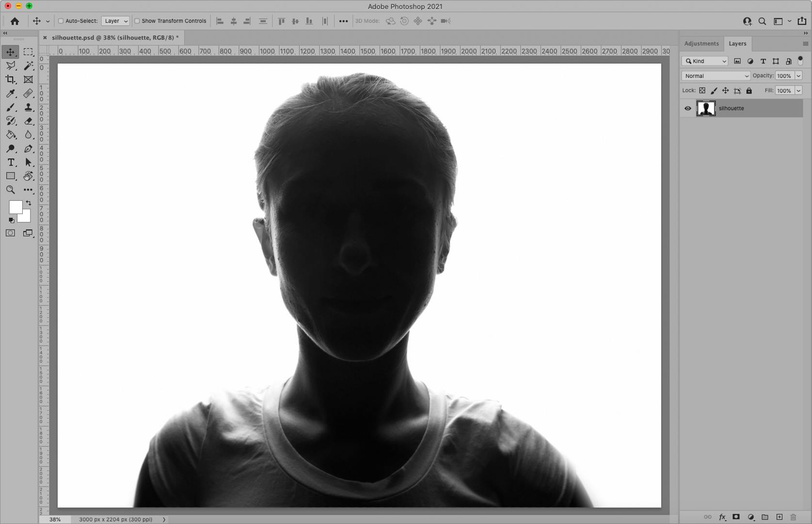Enable the Auto-Select checkbox
The height and width of the screenshot is (524, 812).
coord(61,21)
